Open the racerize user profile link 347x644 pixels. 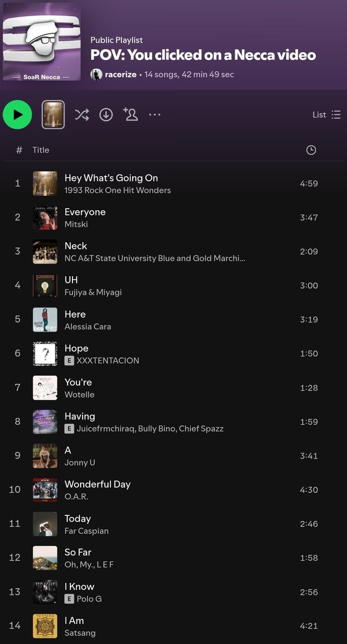[x=121, y=75]
